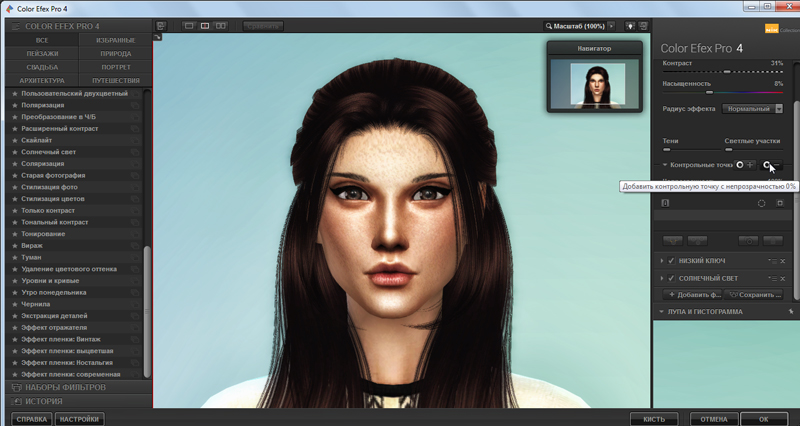The image size is (800, 426).
Task: Mark Поляризация as favorite with its star
Action: pos(15,105)
